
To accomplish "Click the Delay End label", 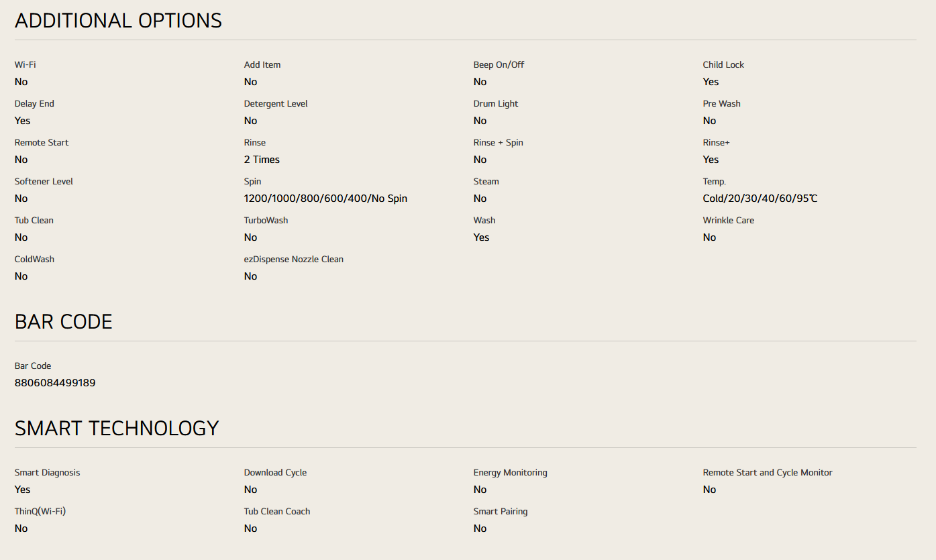I will tap(34, 104).
